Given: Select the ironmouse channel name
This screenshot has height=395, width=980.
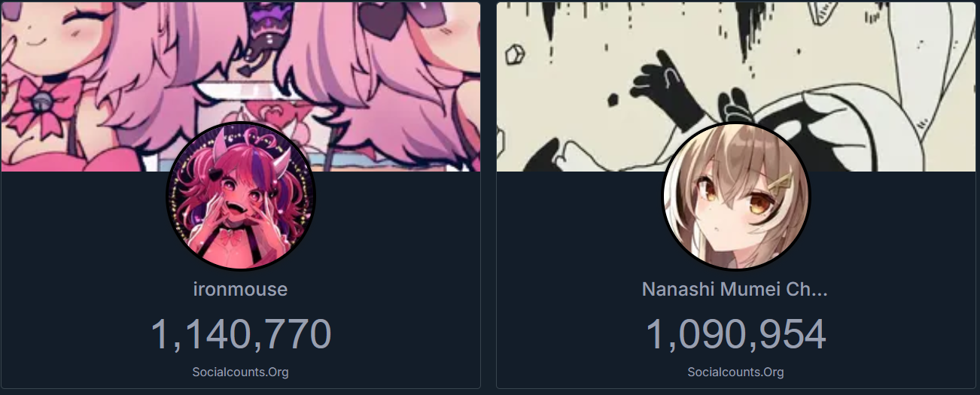Looking at the screenshot, I should click(241, 289).
